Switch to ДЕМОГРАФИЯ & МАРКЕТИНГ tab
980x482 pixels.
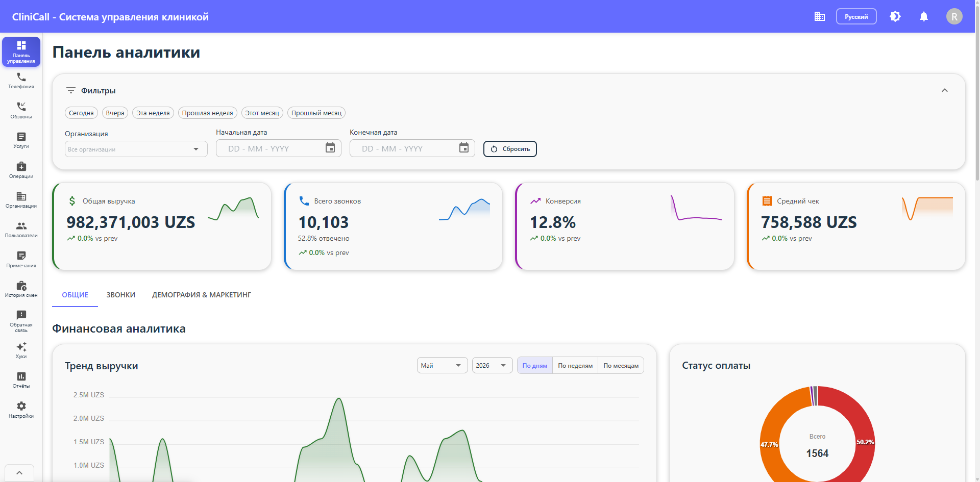click(x=202, y=295)
